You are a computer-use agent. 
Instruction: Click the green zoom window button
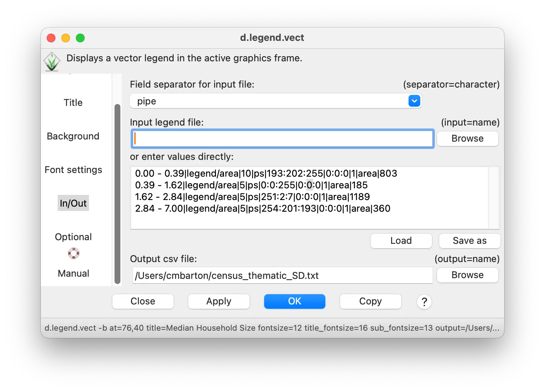pos(80,38)
